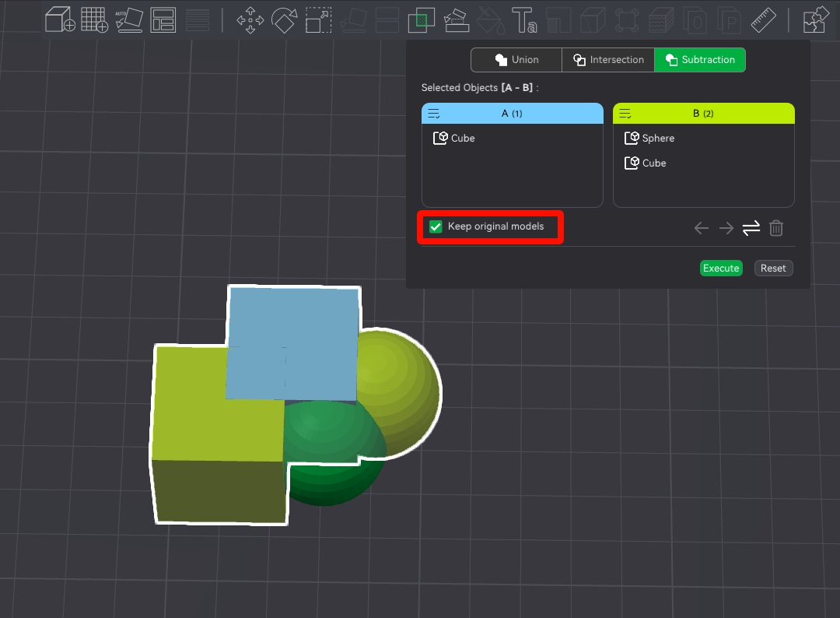Viewport: 840px width, 618px height.
Task: Switch to the Union tab
Action: coord(516,60)
